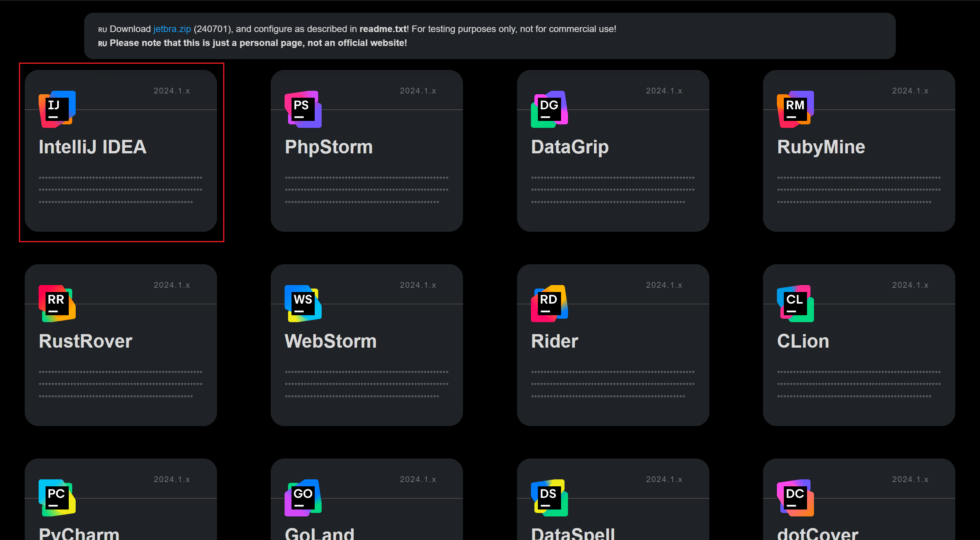Select the dotCover title

click(x=817, y=534)
